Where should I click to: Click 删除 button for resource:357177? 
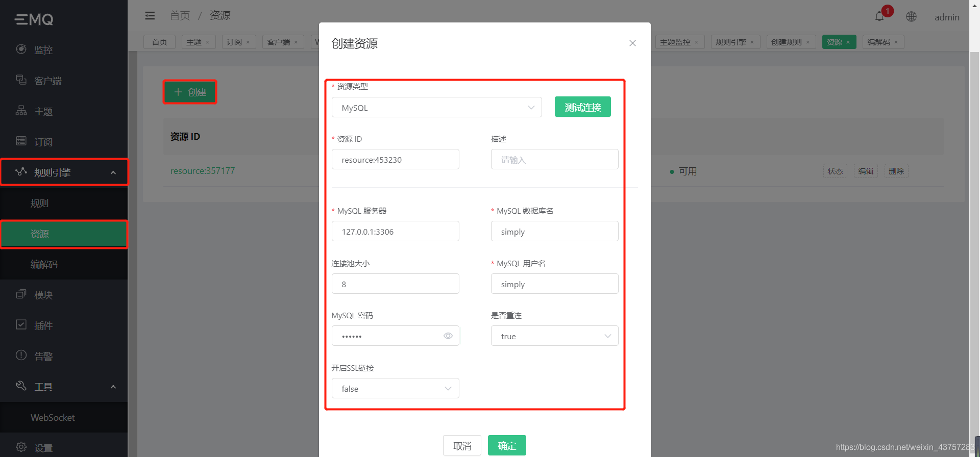click(x=896, y=171)
